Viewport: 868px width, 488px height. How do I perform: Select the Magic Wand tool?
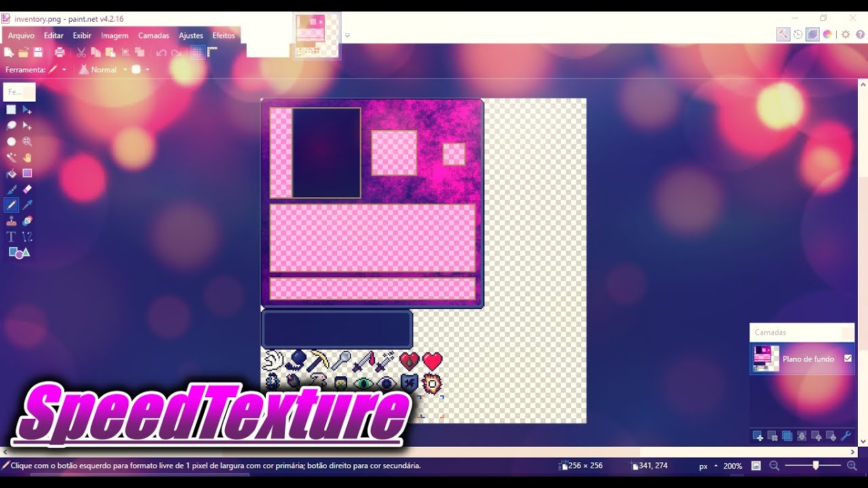(12, 157)
